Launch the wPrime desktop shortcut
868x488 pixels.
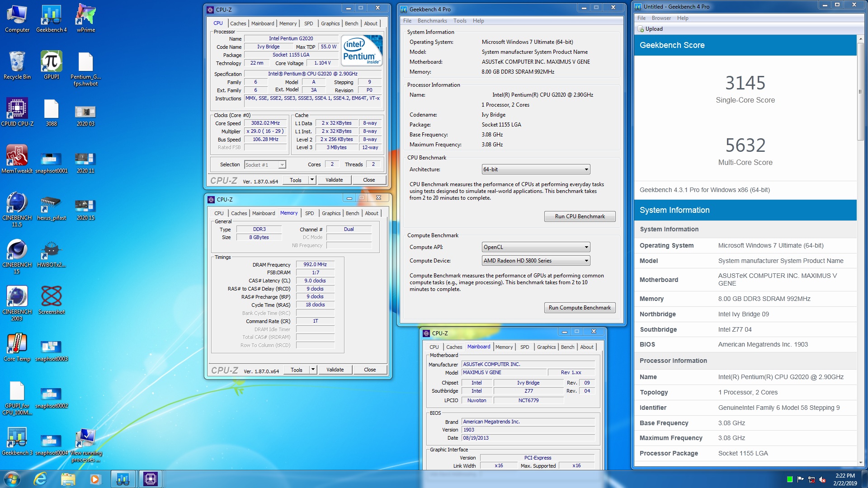pos(86,19)
